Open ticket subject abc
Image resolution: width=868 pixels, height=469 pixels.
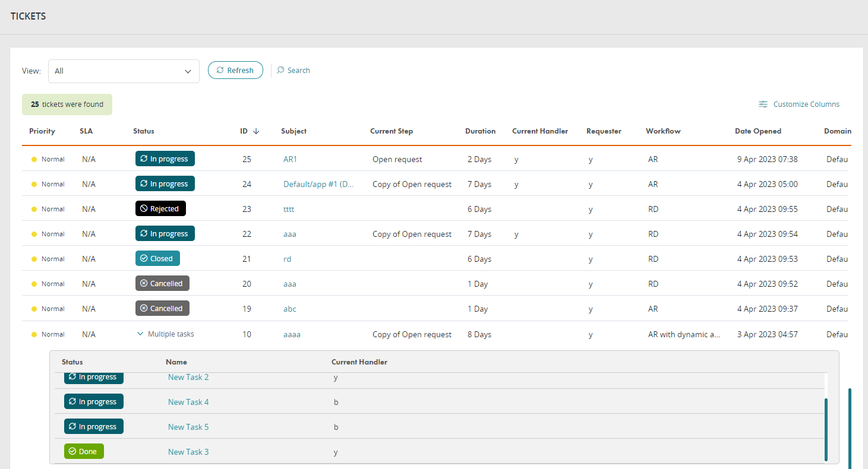tap(290, 309)
